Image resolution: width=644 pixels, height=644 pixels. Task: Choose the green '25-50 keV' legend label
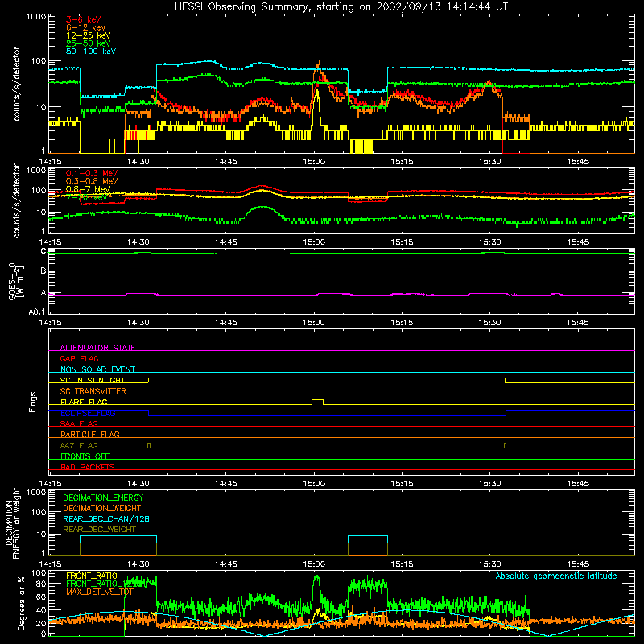(89, 43)
